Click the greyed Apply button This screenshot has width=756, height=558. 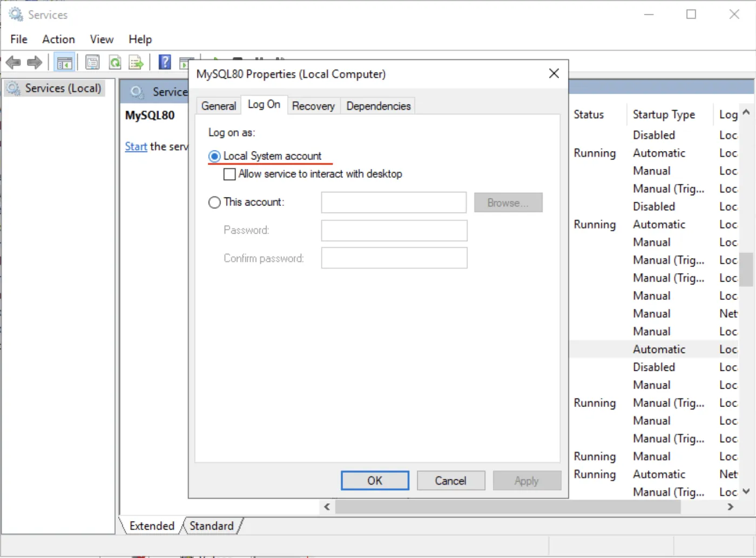click(526, 481)
